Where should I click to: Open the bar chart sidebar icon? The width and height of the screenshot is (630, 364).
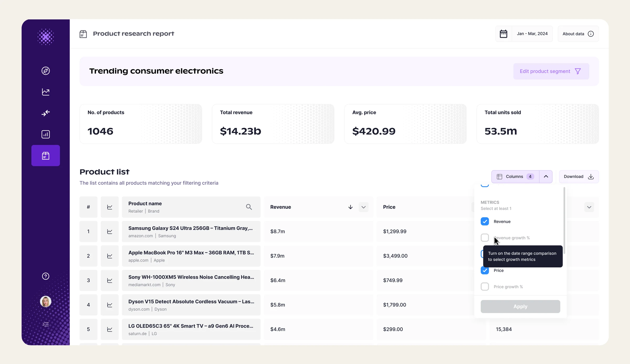pyautogui.click(x=46, y=134)
